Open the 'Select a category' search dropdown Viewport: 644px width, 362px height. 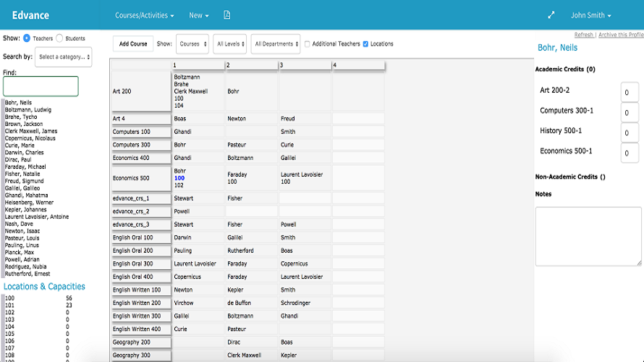[64, 56]
